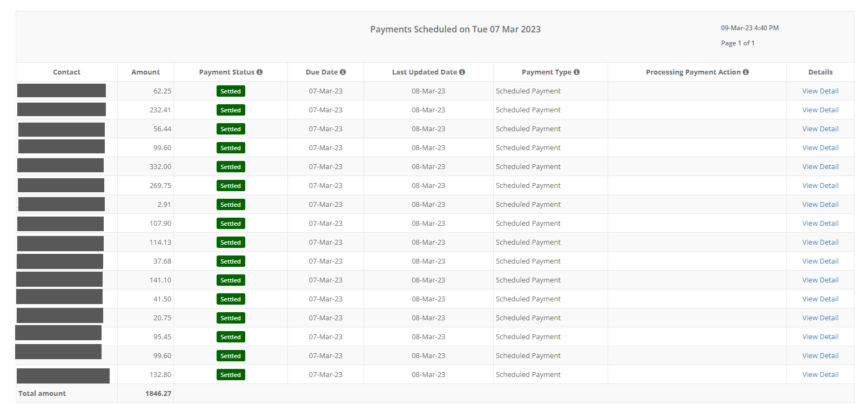Click Due Date 07-Mar-23 in the 141.10 row
The width and height of the screenshot is (868, 404).
(326, 280)
